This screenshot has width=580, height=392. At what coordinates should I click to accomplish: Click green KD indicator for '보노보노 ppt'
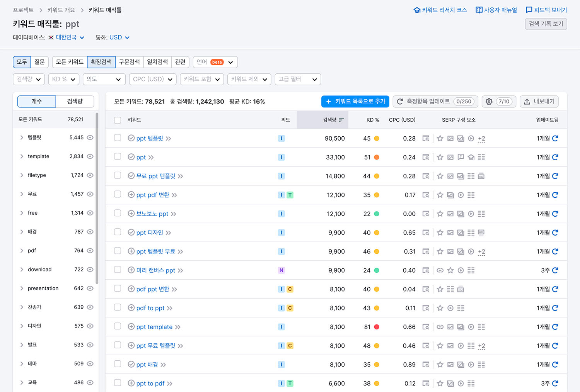(x=377, y=214)
